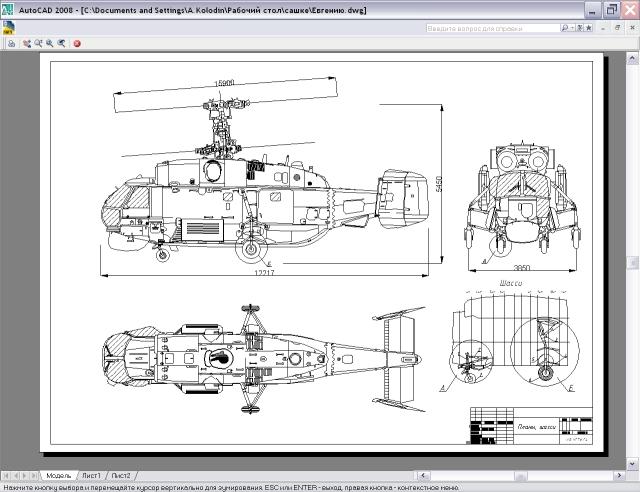Restore down the drawing document window
Image resolution: width=640 pixels, height=492 pixels.
point(618,28)
